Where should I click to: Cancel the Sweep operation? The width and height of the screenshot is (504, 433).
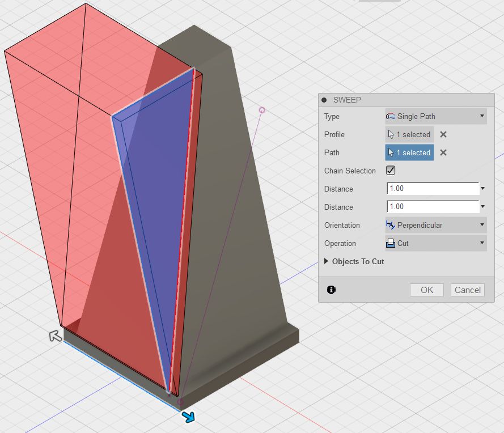[467, 290]
